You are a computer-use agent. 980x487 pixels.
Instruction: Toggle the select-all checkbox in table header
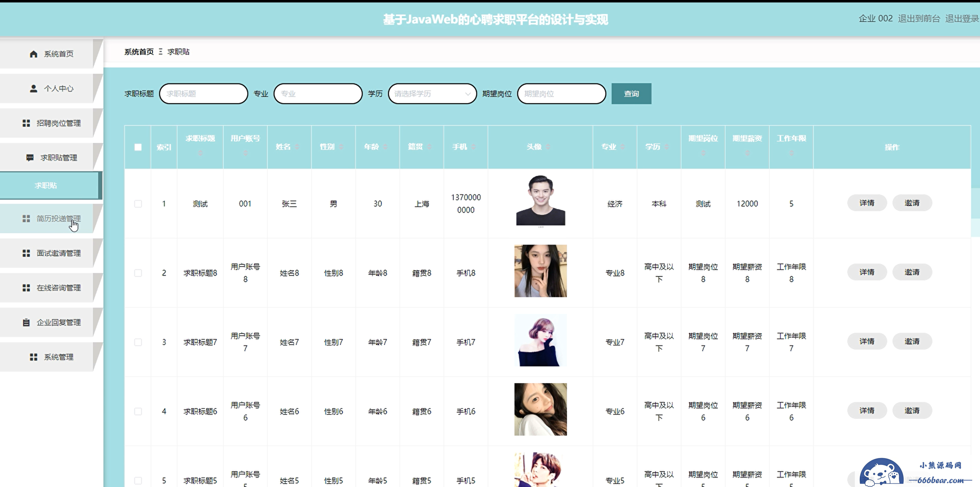pos(138,147)
